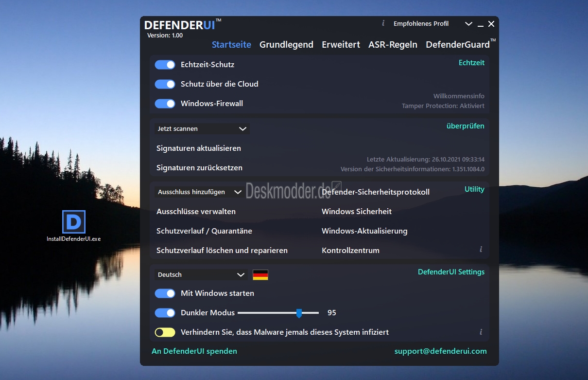The width and height of the screenshot is (588, 380).
Task: Turn off Dunkler Modus switch
Action: [x=165, y=313]
